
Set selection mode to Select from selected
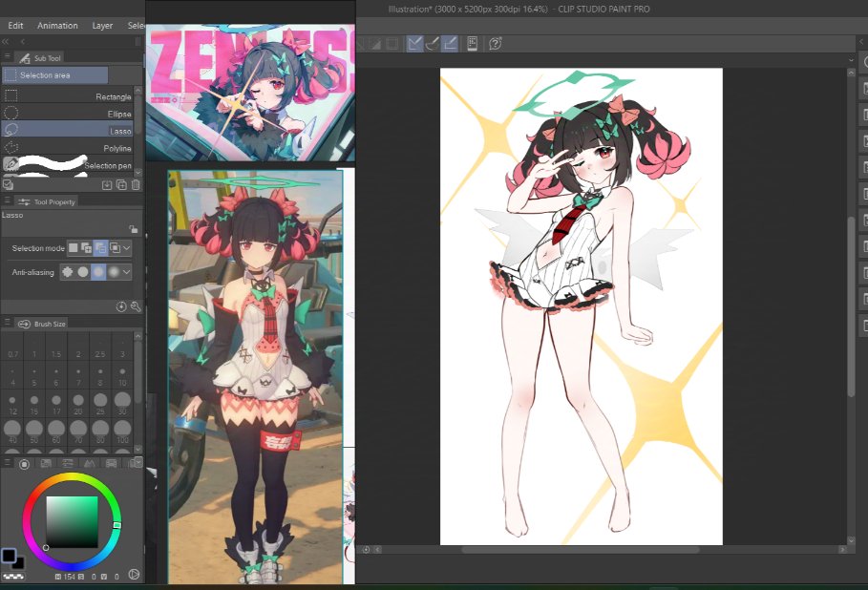(114, 248)
